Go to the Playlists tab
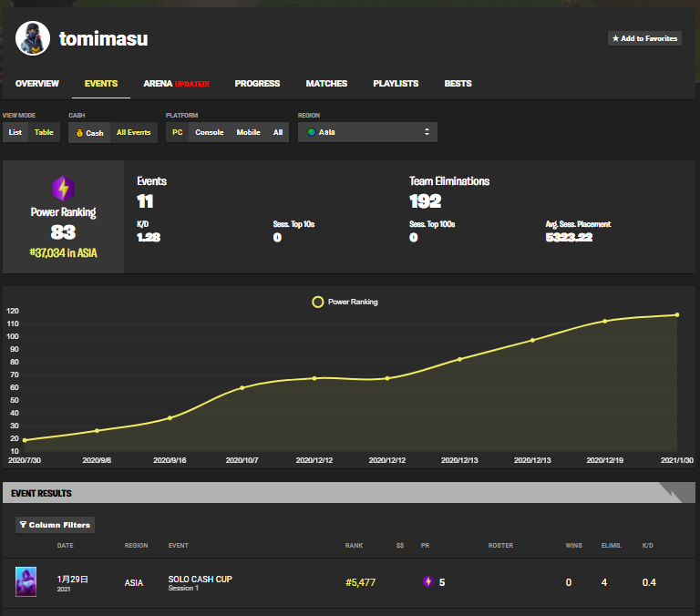The height and width of the screenshot is (616, 700). click(x=396, y=84)
